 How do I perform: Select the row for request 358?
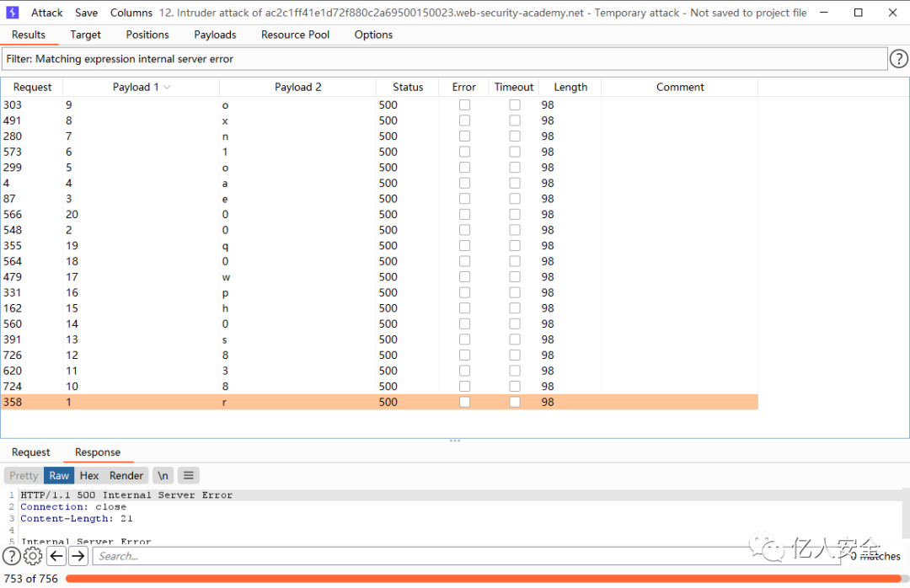coord(379,403)
